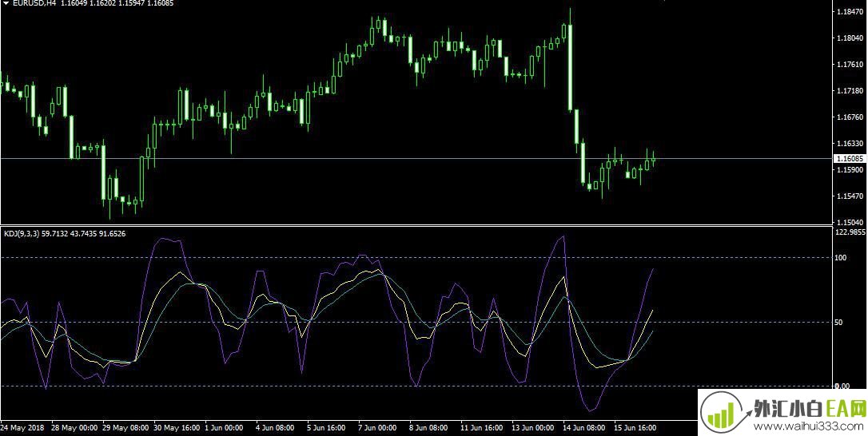Viewport: 868px width, 436px height.
Task: Click the KDJ level 0.00 label
Action: [842, 386]
